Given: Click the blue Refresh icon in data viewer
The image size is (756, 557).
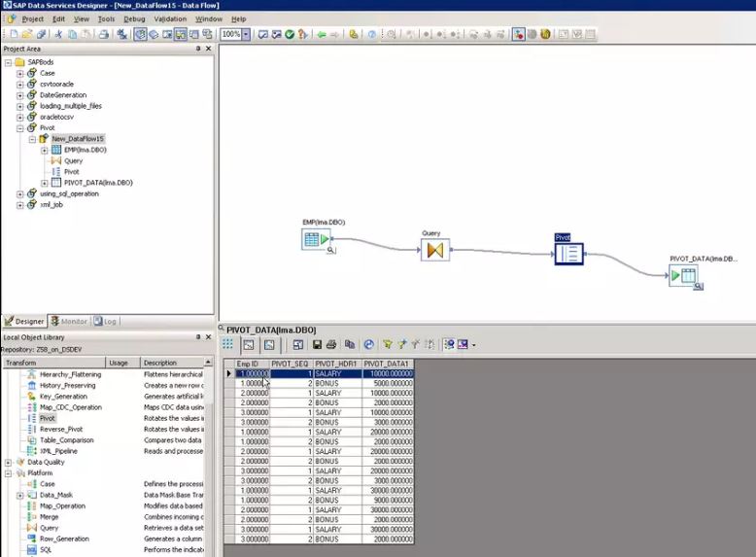Looking at the screenshot, I should [369, 344].
